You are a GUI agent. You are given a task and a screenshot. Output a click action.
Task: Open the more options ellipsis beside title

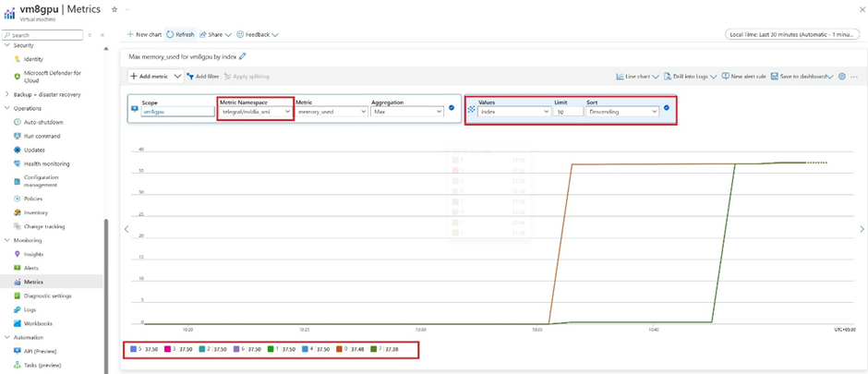click(128, 10)
